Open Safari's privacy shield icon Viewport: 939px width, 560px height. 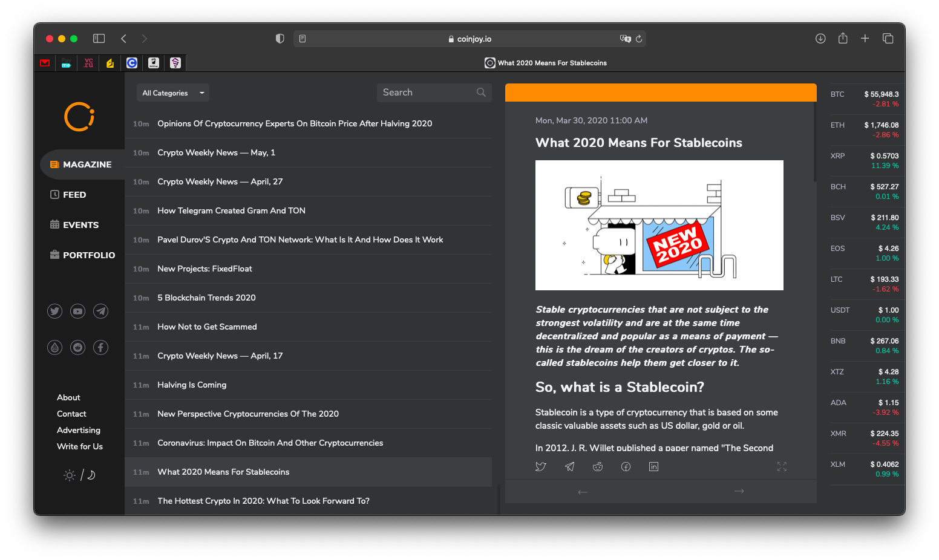(x=280, y=39)
